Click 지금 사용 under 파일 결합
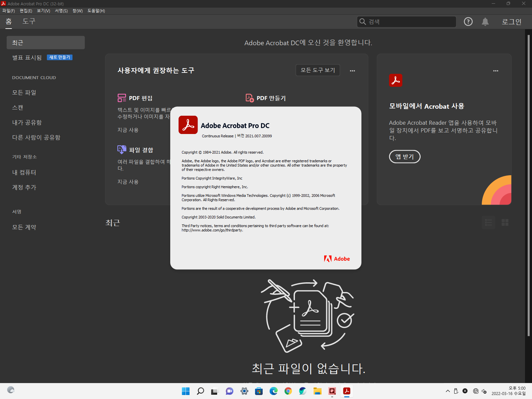This screenshot has width=532, height=399. pos(128,182)
